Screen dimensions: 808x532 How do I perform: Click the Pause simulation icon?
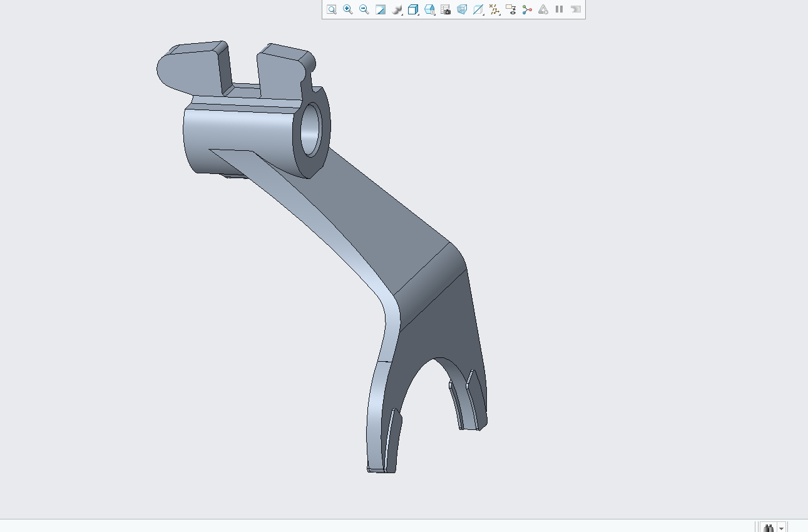point(560,9)
